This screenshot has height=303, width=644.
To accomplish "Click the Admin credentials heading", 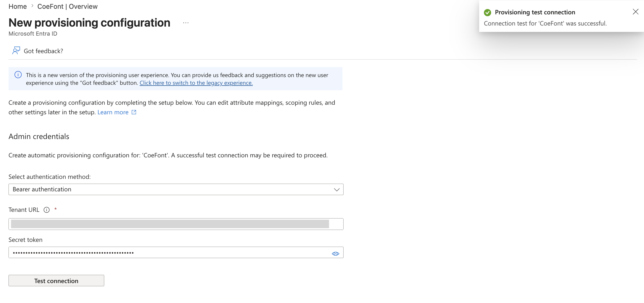I will tap(39, 136).
